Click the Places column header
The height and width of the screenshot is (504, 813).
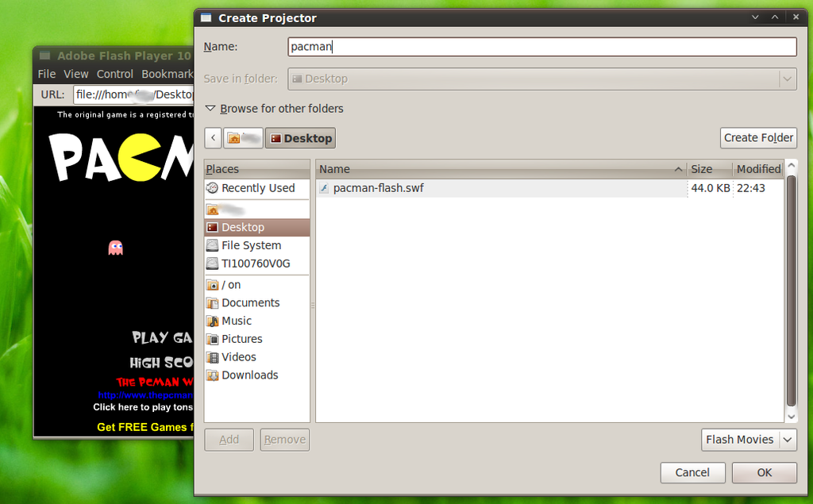click(256, 169)
